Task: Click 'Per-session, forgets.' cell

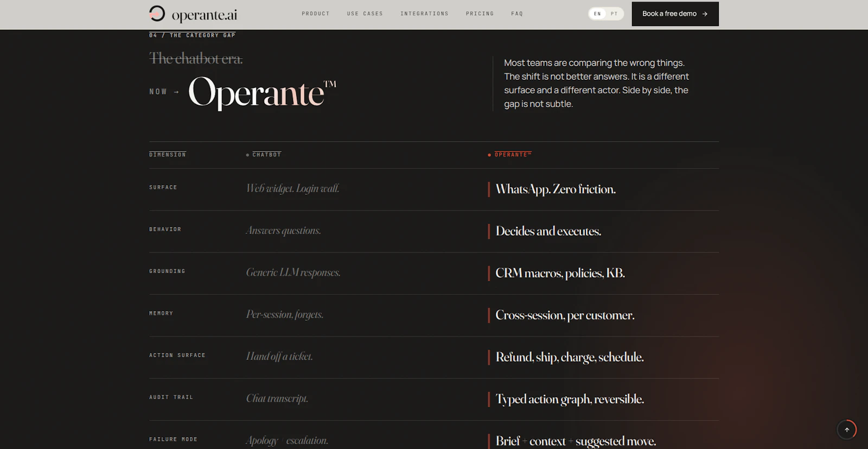Action: click(x=285, y=314)
